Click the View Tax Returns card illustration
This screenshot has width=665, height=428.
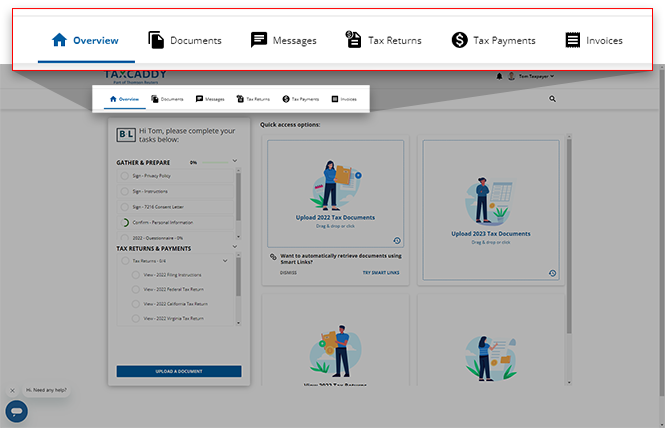click(335, 352)
